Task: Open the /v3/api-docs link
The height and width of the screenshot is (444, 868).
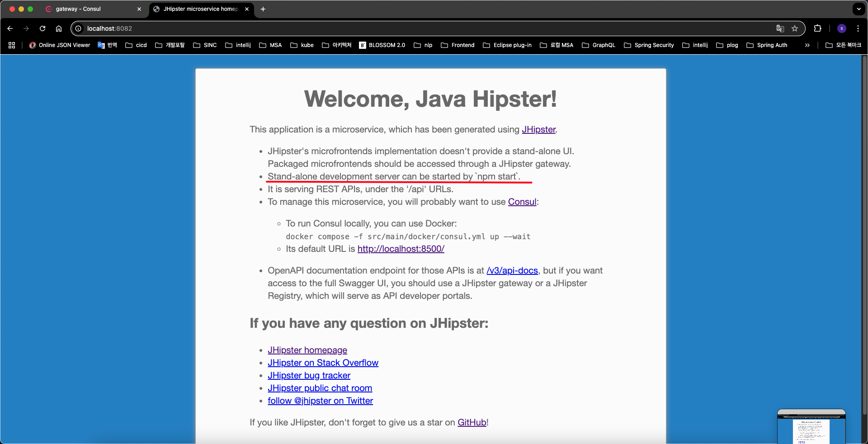Action: click(512, 270)
